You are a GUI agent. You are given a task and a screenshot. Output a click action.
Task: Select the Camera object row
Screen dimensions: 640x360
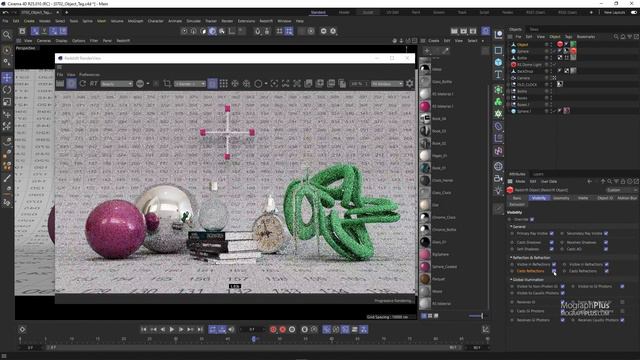pyautogui.click(x=524, y=78)
